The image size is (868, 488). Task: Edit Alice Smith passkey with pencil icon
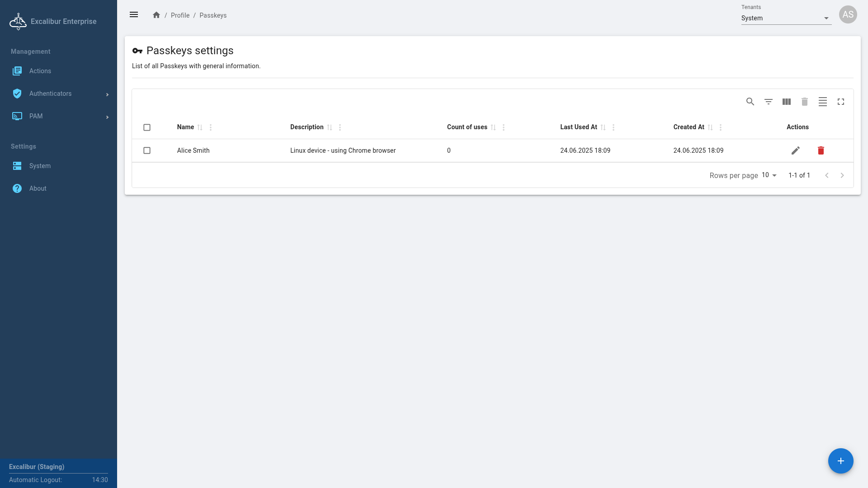pos(795,150)
